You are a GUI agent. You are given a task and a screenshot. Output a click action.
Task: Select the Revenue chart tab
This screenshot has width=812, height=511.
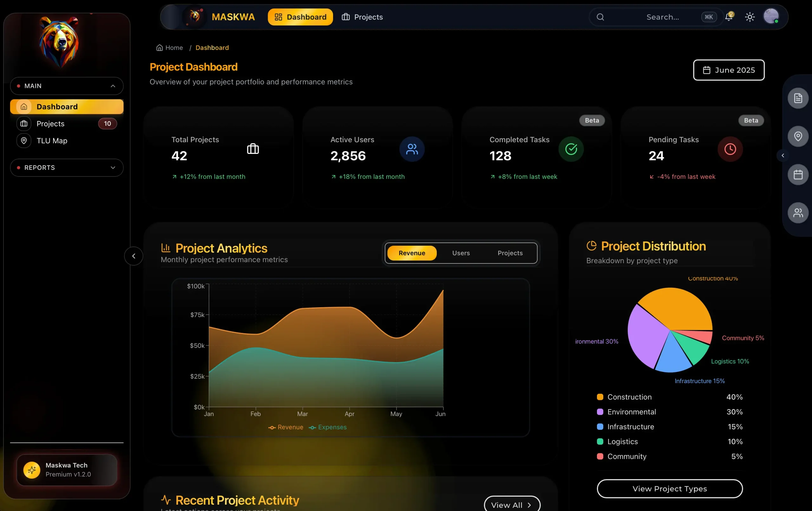click(x=412, y=253)
